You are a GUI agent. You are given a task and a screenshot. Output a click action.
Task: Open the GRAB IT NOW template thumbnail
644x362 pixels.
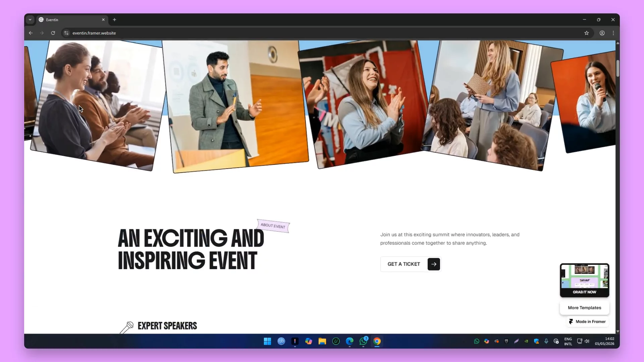(584, 280)
